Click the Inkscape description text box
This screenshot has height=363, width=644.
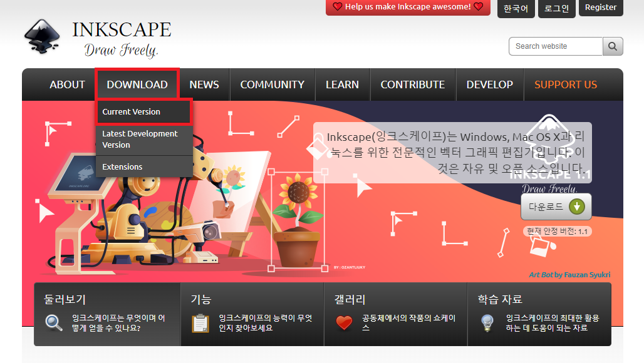coord(452,153)
